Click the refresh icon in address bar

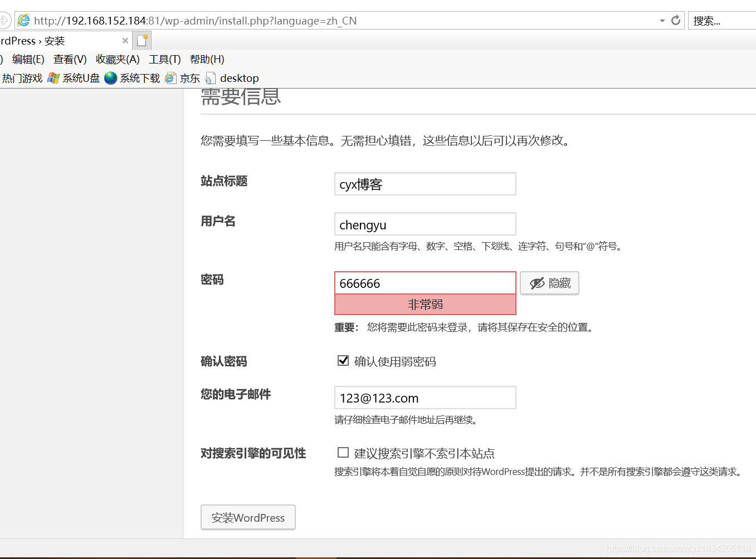click(676, 21)
